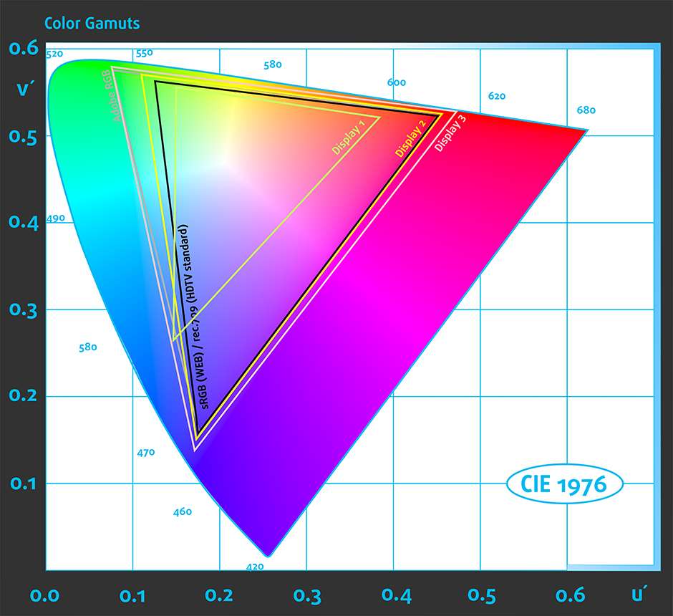Screen dimensions: 673x616
Task: Select the "Display 1" gamut label
Action: [348, 138]
